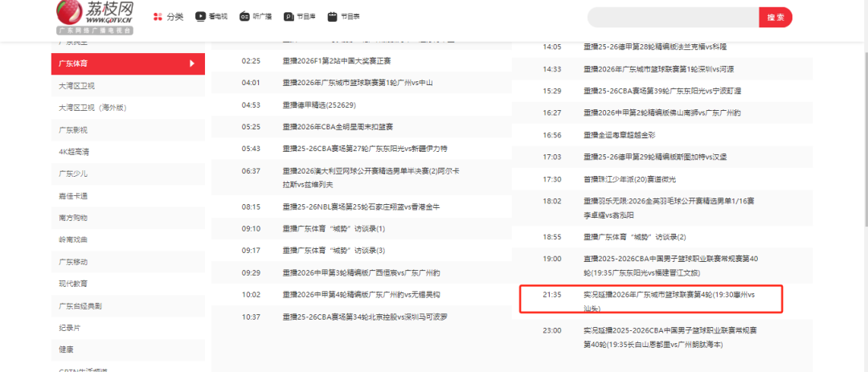Select 健康 channel

128,350
